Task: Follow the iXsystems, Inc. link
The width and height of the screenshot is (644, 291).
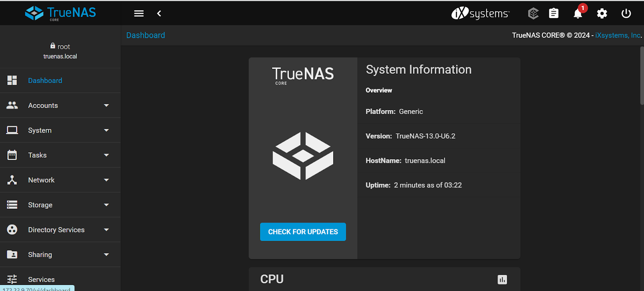Action: [x=618, y=35]
